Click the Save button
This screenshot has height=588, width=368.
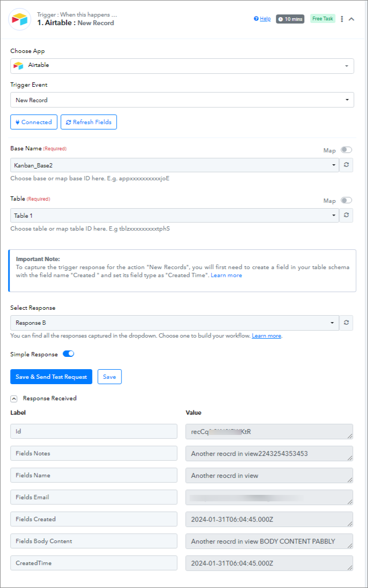click(109, 377)
